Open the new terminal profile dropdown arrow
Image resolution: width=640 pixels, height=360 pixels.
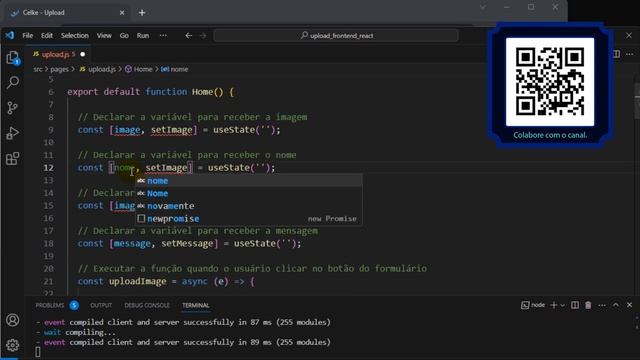point(562,305)
